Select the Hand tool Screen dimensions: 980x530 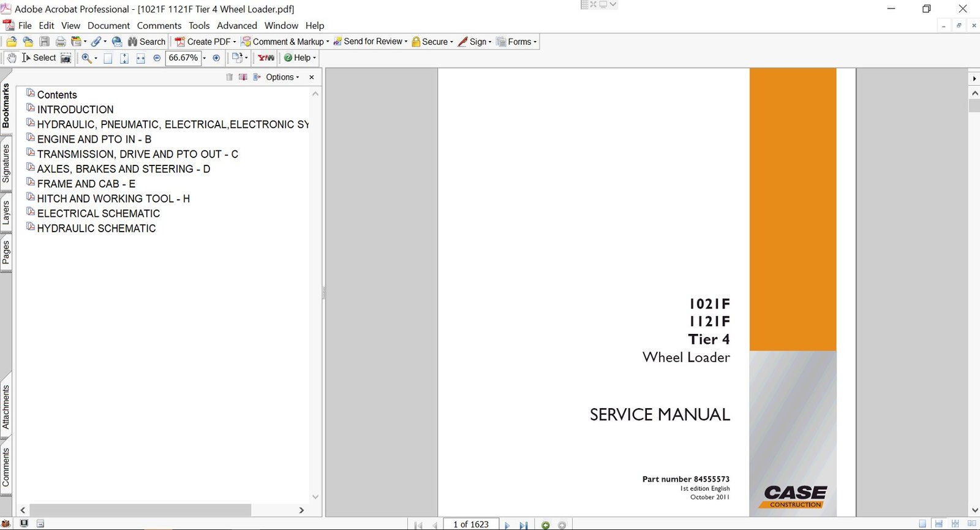[x=12, y=58]
